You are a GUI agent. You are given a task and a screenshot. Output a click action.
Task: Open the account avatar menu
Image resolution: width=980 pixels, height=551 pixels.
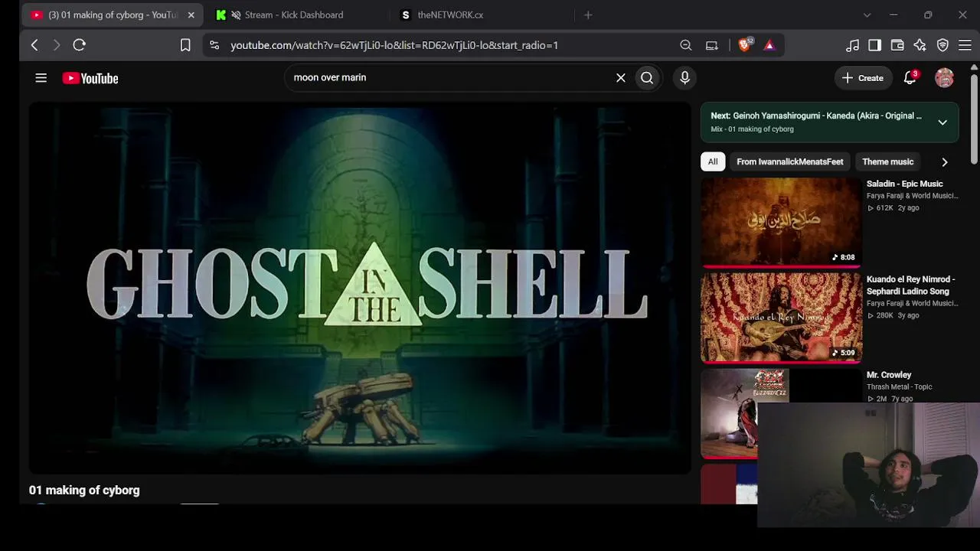tap(944, 77)
